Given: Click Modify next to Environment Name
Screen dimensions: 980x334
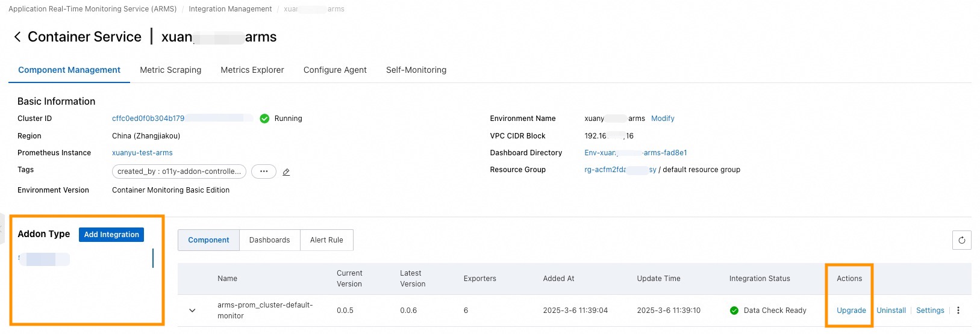Looking at the screenshot, I should tap(663, 119).
